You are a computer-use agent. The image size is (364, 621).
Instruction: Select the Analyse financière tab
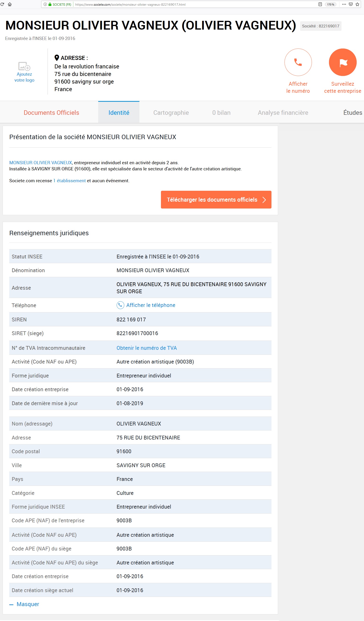[x=283, y=113]
